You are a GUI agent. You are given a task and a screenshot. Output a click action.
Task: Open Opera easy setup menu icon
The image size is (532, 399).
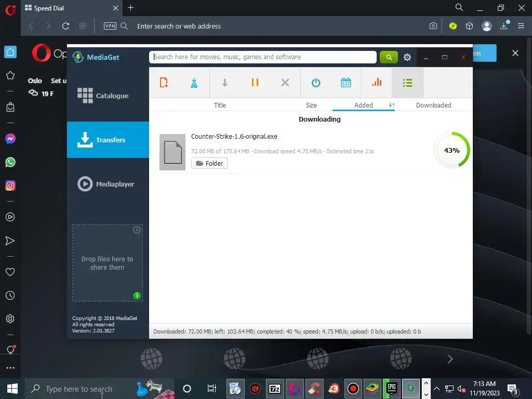point(521,26)
